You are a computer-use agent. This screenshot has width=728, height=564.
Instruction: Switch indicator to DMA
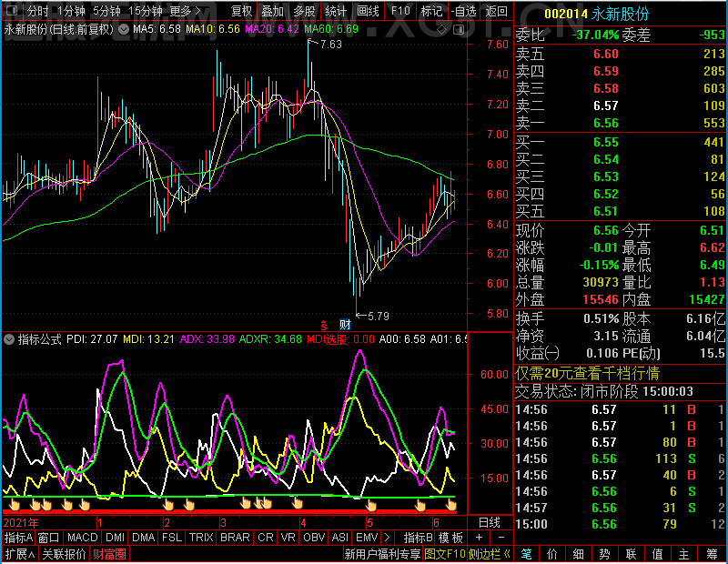tap(143, 538)
